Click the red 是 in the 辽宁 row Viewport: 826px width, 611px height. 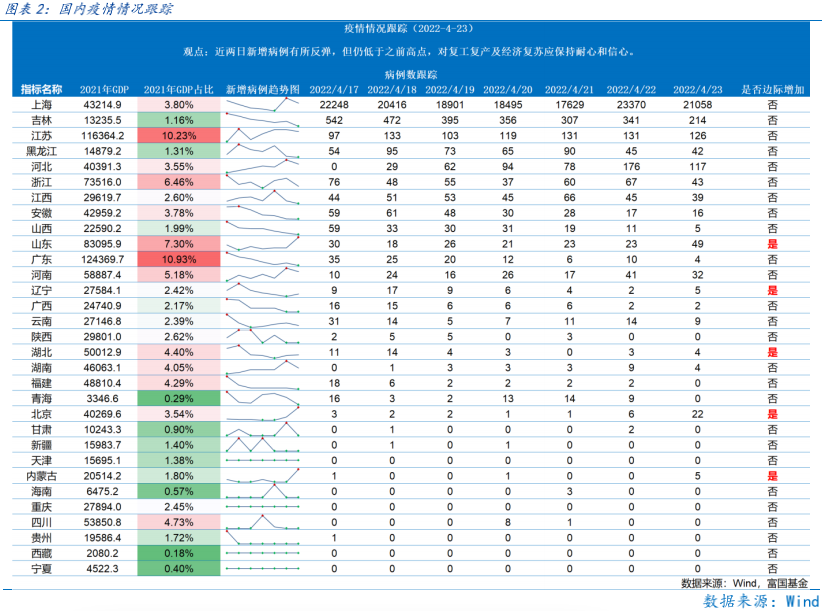[772, 290]
